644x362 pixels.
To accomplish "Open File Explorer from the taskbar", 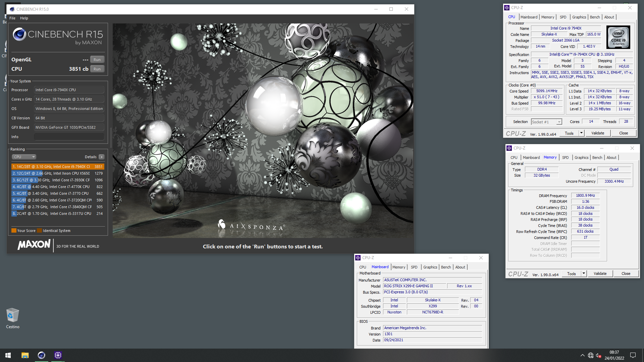I will click(25, 355).
